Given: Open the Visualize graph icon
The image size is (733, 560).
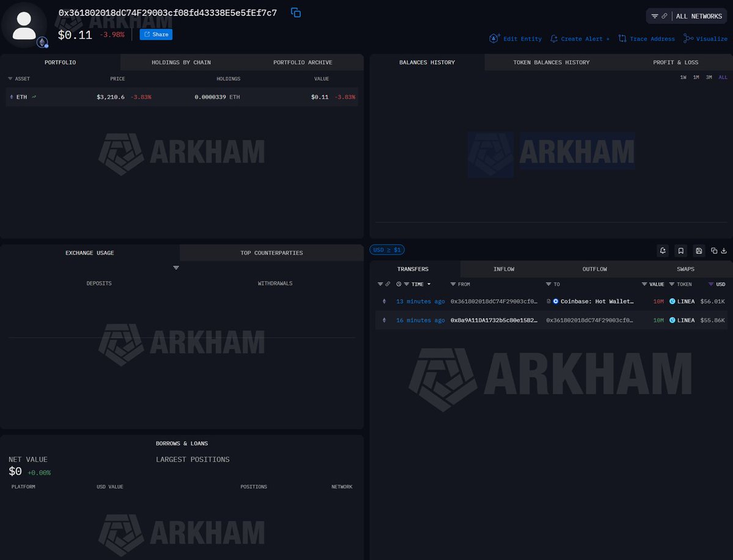Looking at the screenshot, I should [688, 38].
